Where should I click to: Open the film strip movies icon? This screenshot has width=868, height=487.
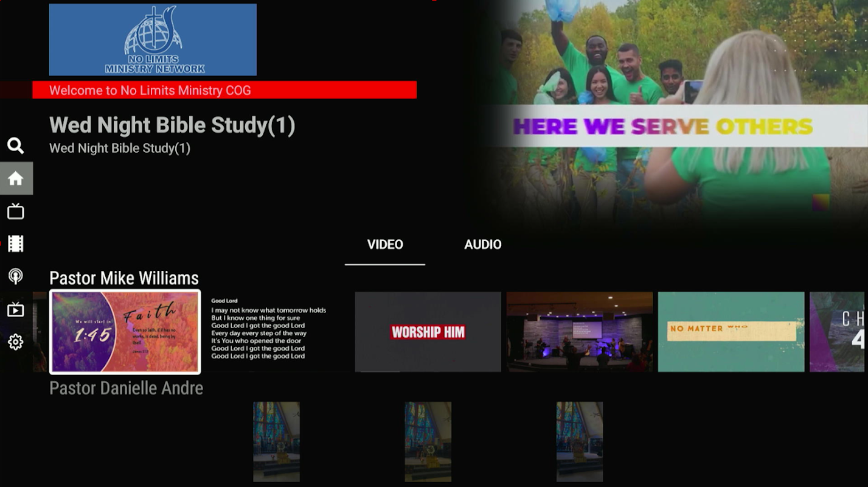point(15,244)
